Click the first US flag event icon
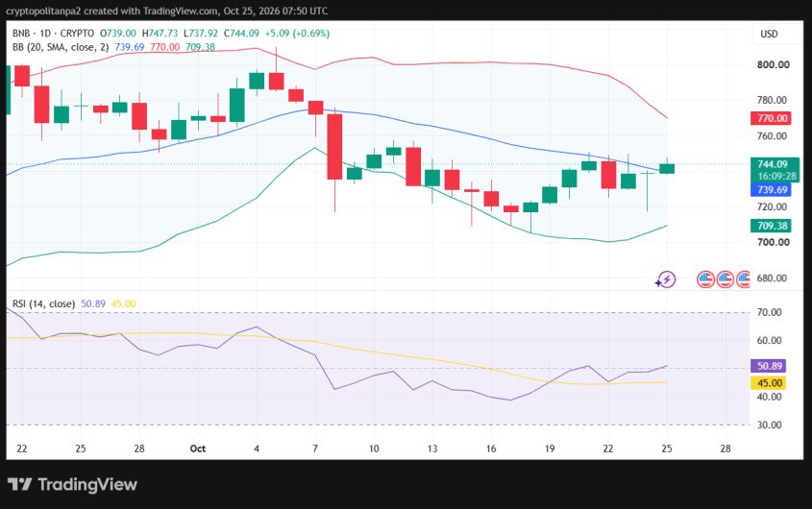This screenshot has height=509, width=812. coord(705,279)
